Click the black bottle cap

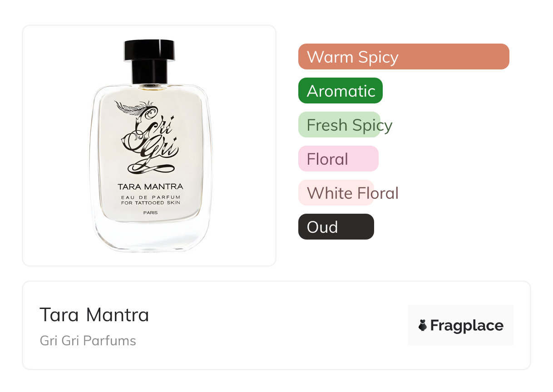149,50
